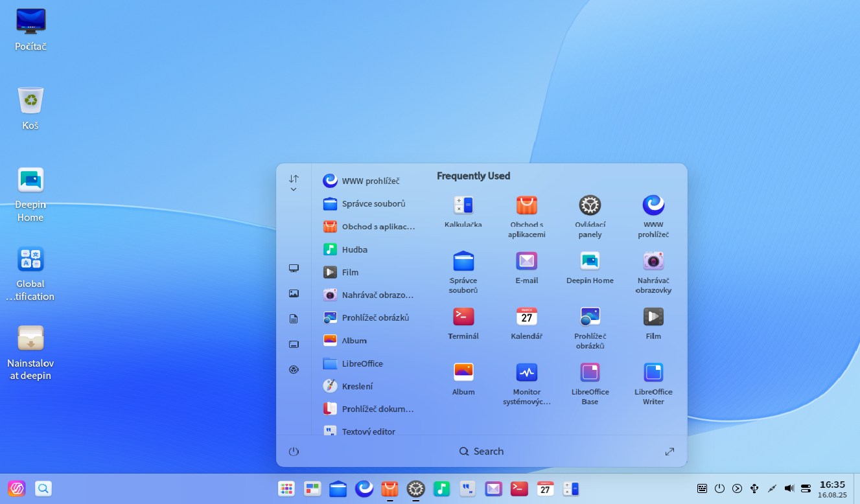The height and width of the screenshot is (504, 860).
Task: Open the volume tray icon
Action: point(789,488)
